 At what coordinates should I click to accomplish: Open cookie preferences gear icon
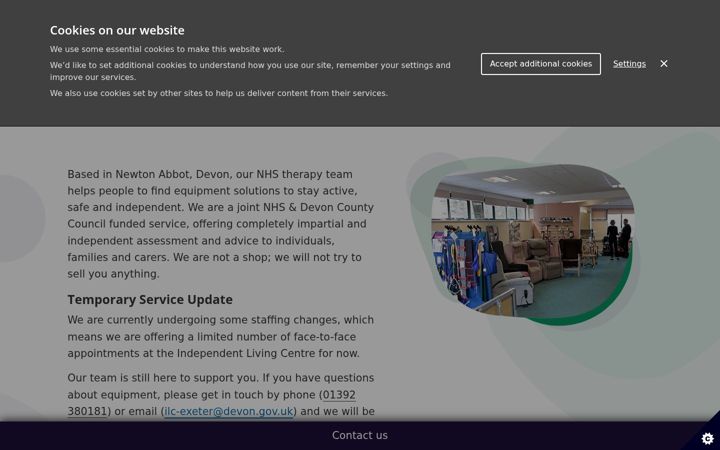[x=708, y=439]
